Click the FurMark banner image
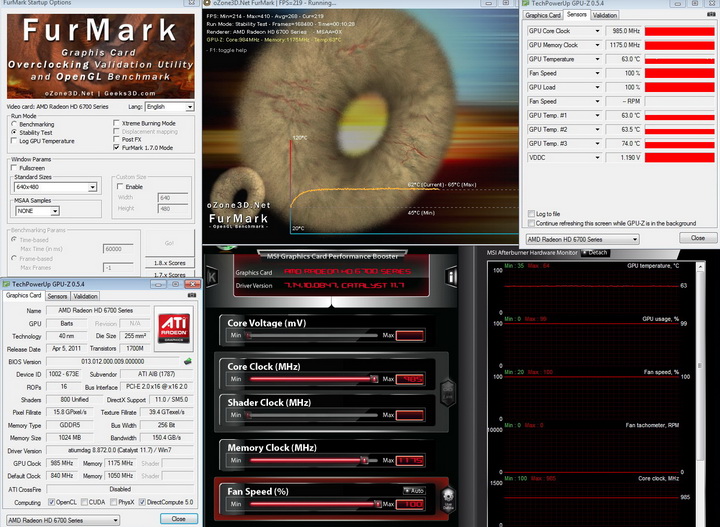 coord(101,56)
